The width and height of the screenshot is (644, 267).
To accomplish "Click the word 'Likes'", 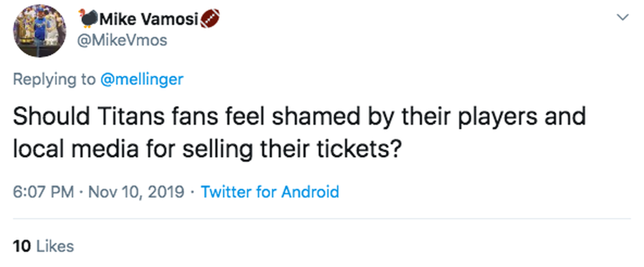I will tap(55, 246).
